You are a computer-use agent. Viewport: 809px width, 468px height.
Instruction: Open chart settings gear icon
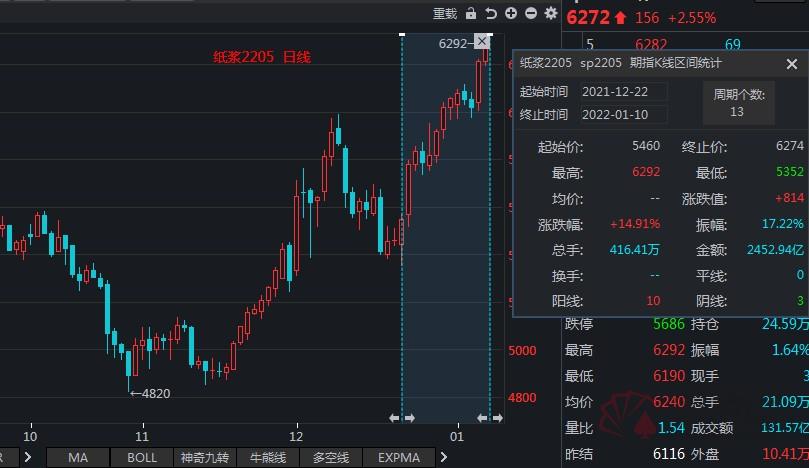tap(551, 13)
